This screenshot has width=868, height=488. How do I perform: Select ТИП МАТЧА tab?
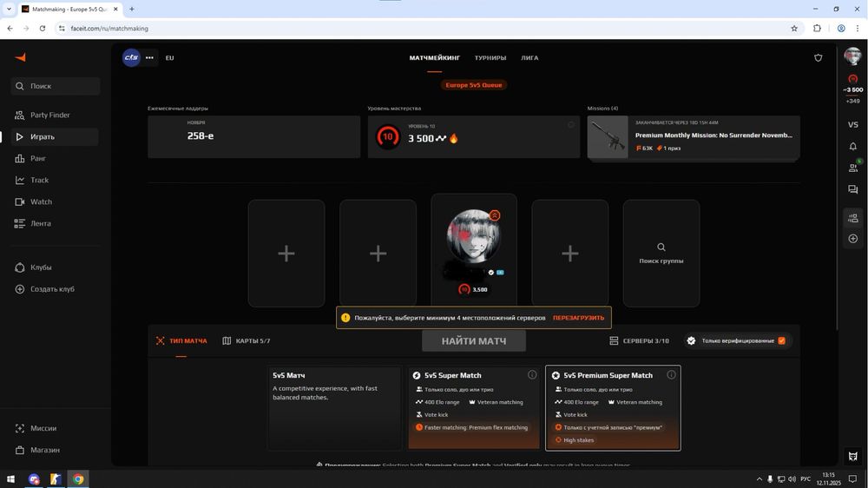pos(181,340)
